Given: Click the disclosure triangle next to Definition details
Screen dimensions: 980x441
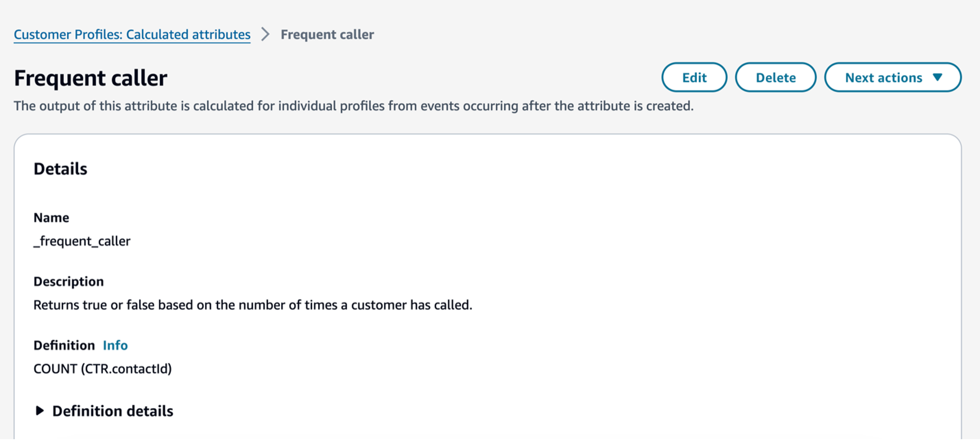Looking at the screenshot, I should coord(40,411).
